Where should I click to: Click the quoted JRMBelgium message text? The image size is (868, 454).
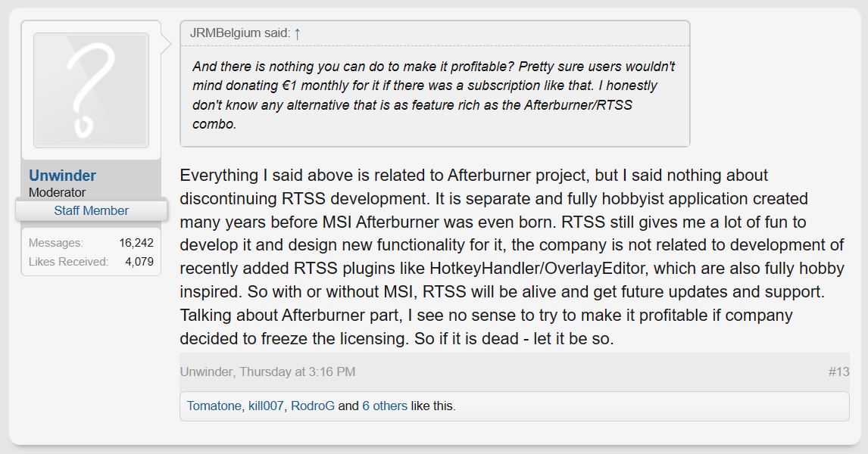[433, 95]
